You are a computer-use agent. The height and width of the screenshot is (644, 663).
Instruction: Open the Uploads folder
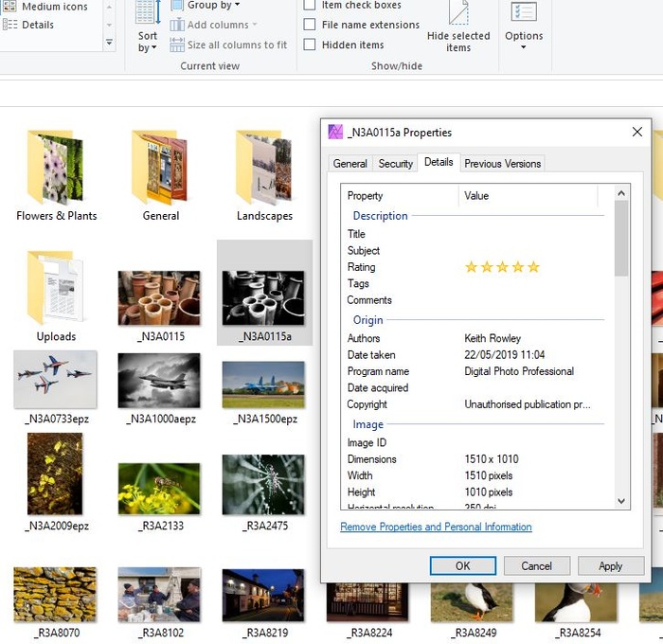click(56, 289)
